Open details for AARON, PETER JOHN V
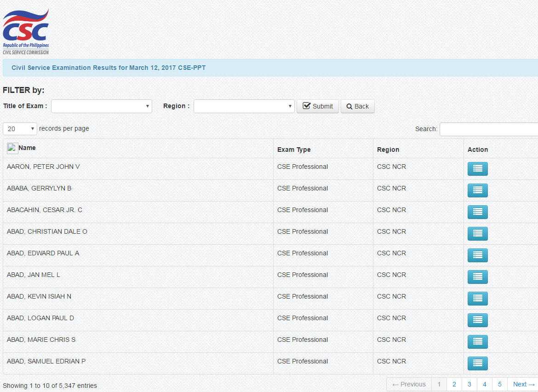The height and width of the screenshot is (392, 538). (477, 169)
